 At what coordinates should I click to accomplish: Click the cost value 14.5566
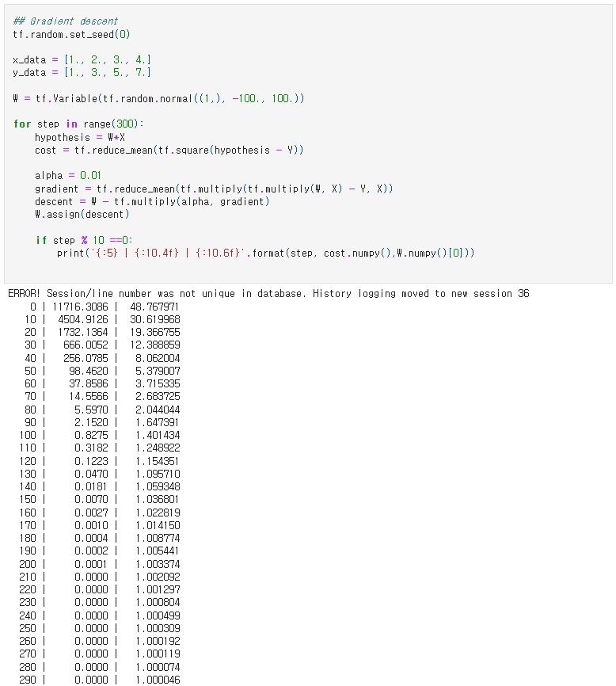tap(89, 396)
